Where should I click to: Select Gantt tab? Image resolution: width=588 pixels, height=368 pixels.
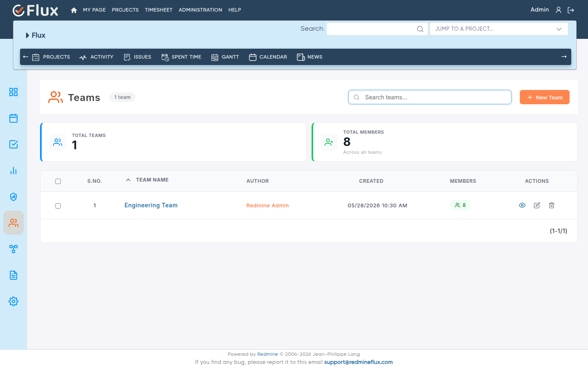click(225, 57)
